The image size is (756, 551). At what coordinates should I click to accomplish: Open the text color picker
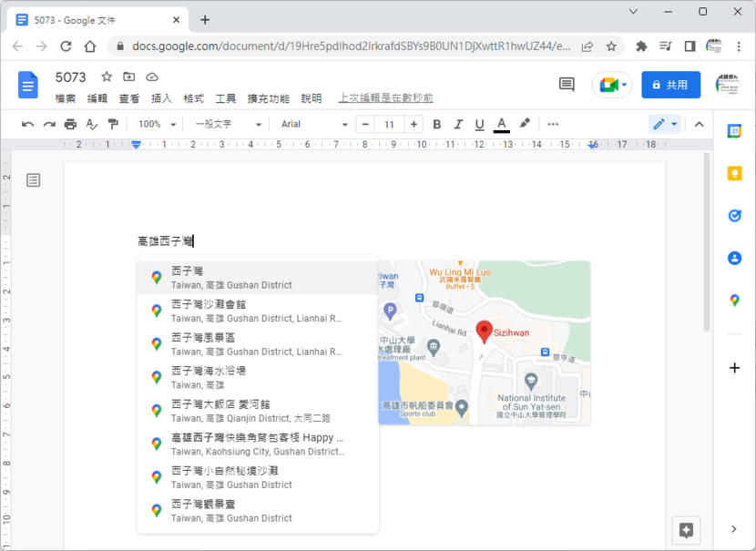coord(502,125)
